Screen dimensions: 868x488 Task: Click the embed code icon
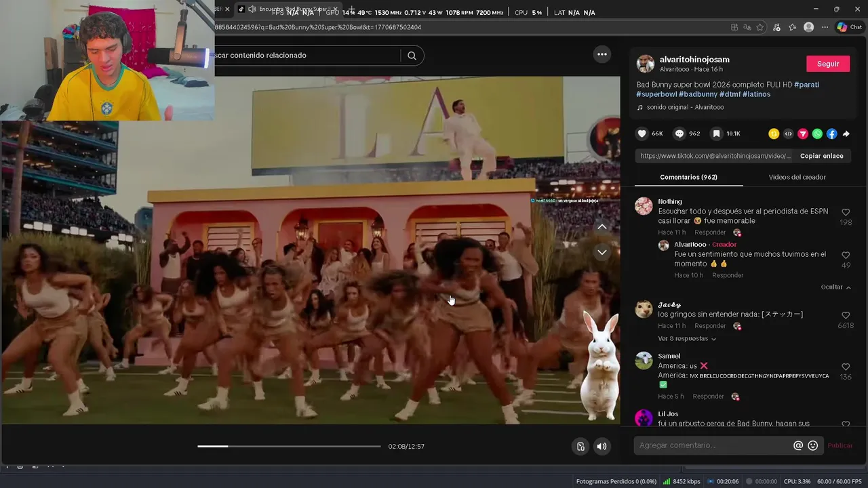pyautogui.click(x=788, y=134)
